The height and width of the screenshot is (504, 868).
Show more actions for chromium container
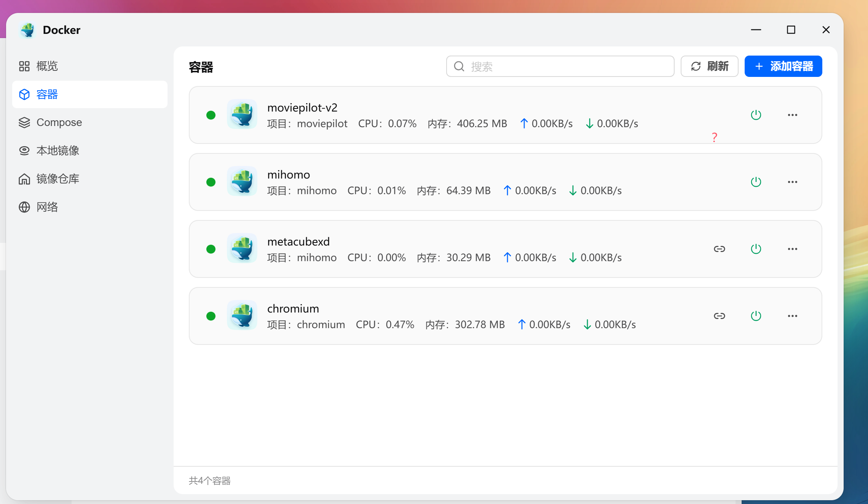coord(792,316)
